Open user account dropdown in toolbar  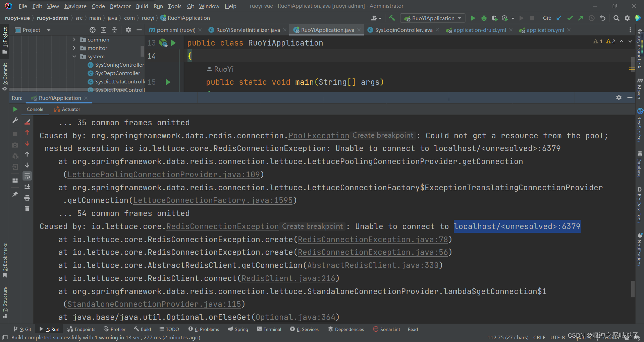(376, 18)
